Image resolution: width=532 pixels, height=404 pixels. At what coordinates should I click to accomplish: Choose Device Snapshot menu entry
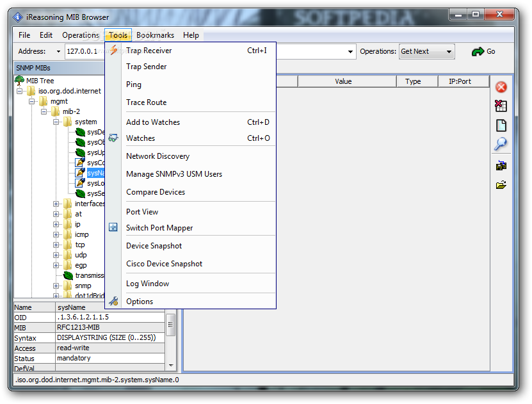point(154,246)
